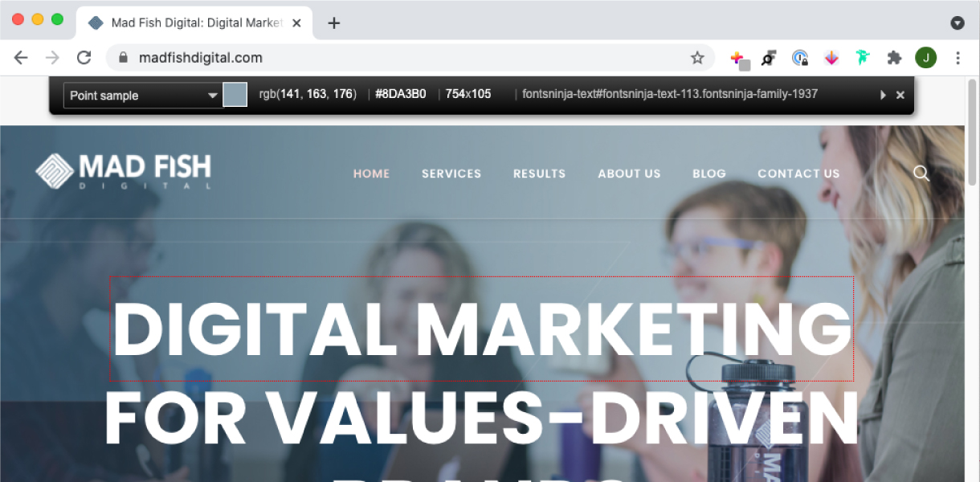
Task: Open the Point sample dropdown
Action: pos(142,96)
